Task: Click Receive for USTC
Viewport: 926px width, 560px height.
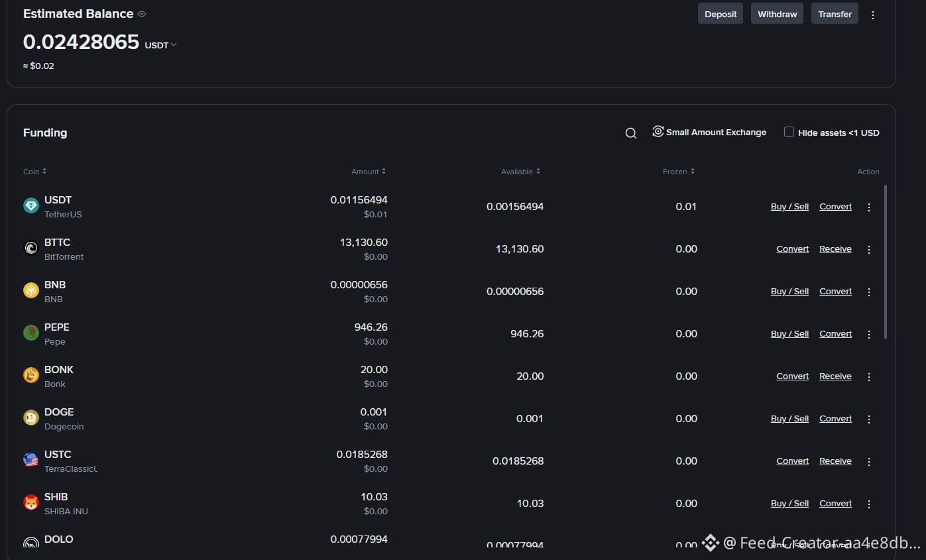Action: (835, 461)
